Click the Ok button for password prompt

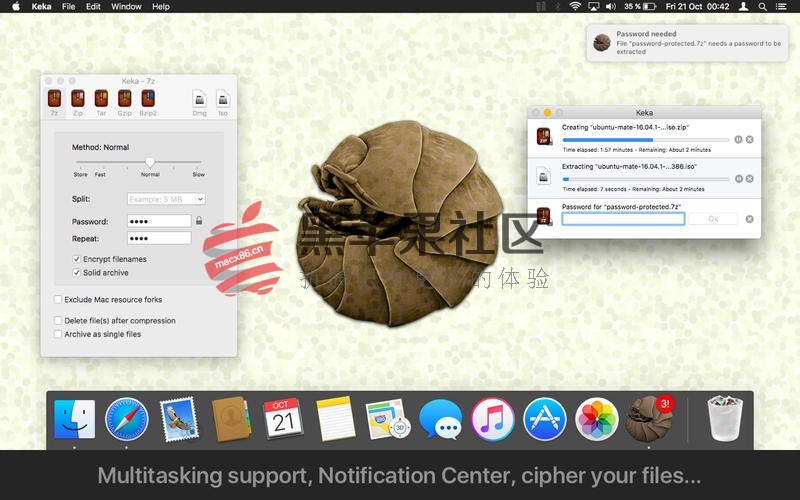point(713,219)
